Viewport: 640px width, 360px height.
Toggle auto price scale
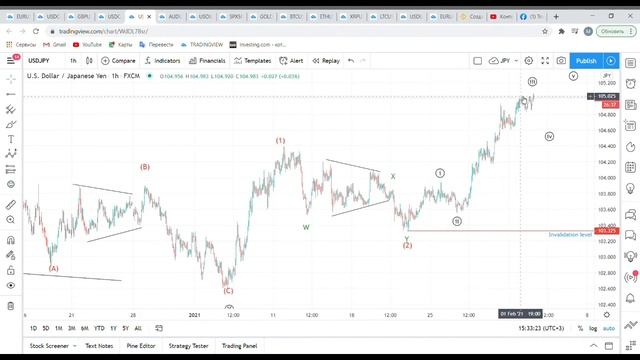pyautogui.click(x=609, y=328)
